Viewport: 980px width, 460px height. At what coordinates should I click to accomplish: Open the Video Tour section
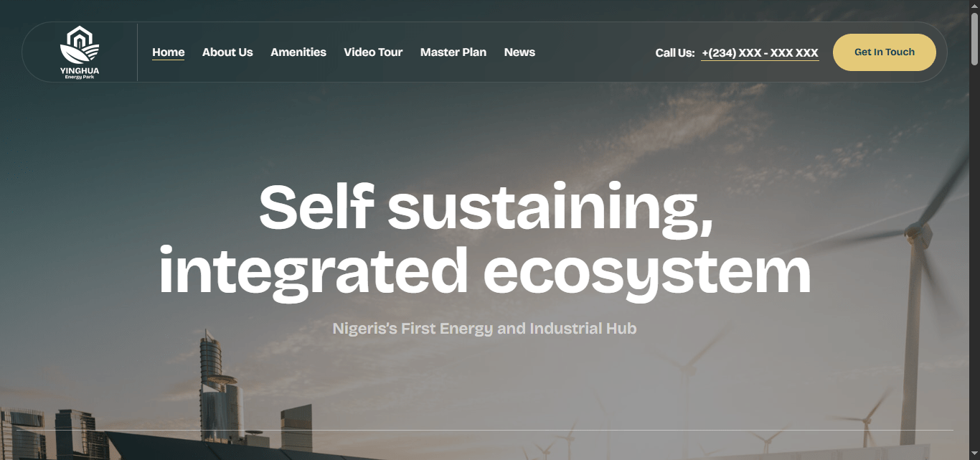373,52
